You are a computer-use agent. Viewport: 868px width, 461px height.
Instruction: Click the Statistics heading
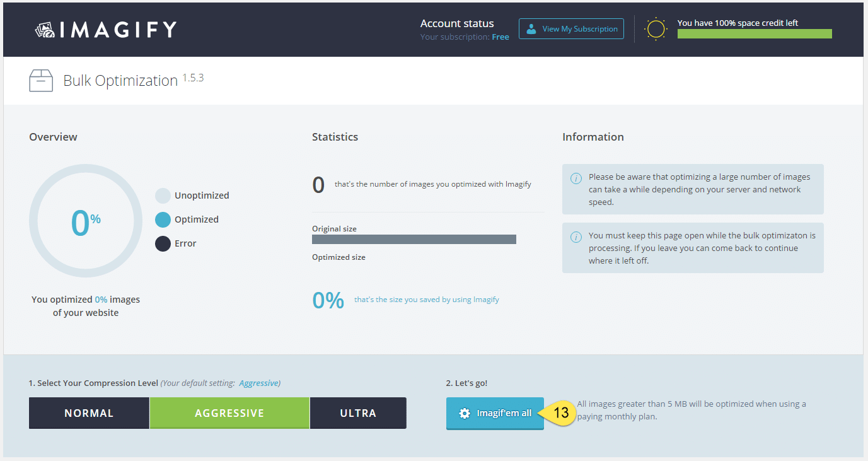pos(335,137)
